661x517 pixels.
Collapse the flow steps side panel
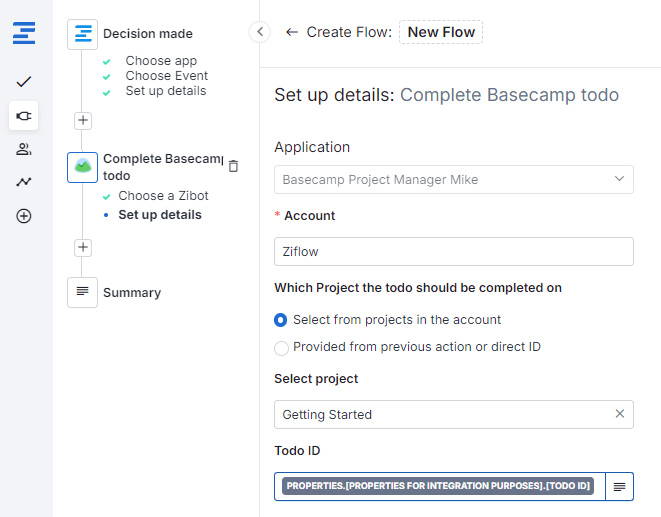(260, 32)
